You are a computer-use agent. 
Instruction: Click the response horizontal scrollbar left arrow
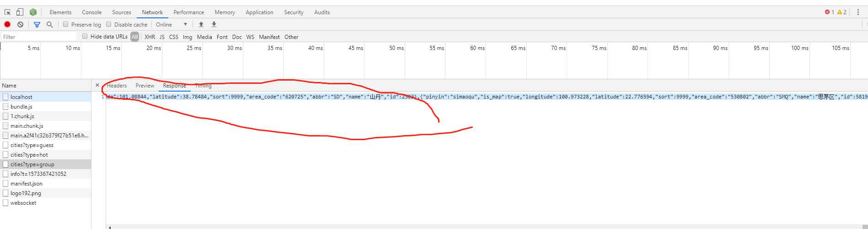click(109, 227)
